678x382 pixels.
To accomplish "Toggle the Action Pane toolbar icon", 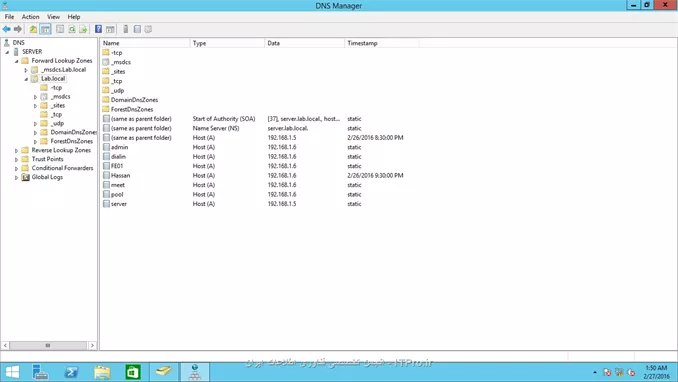I will [110, 29].
